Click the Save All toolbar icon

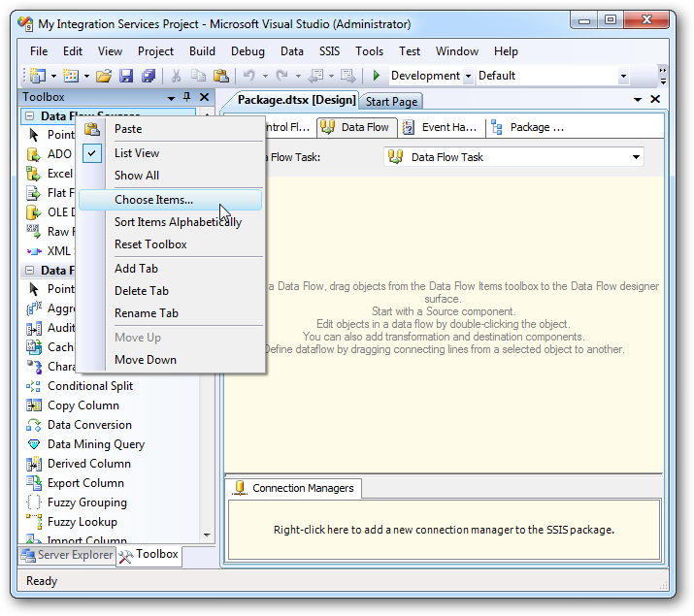[x=149, y=76]
